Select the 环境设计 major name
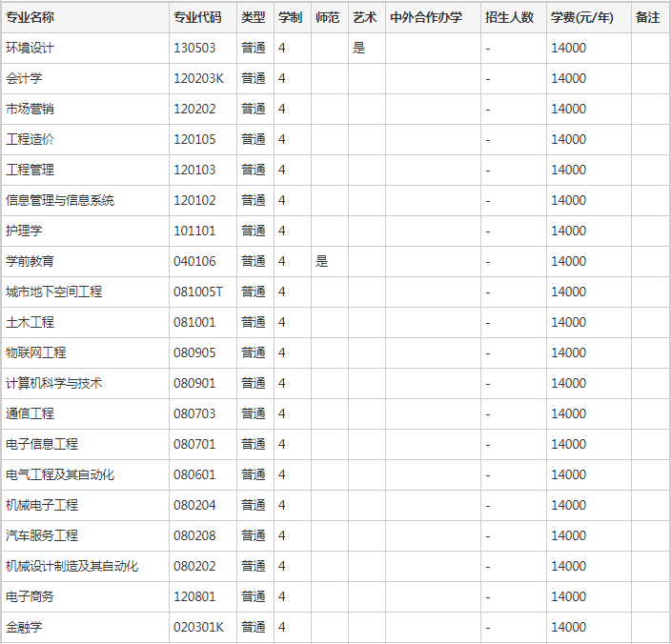Image resolution: width=671 pixels, height=644 pixels. point(30,48)
